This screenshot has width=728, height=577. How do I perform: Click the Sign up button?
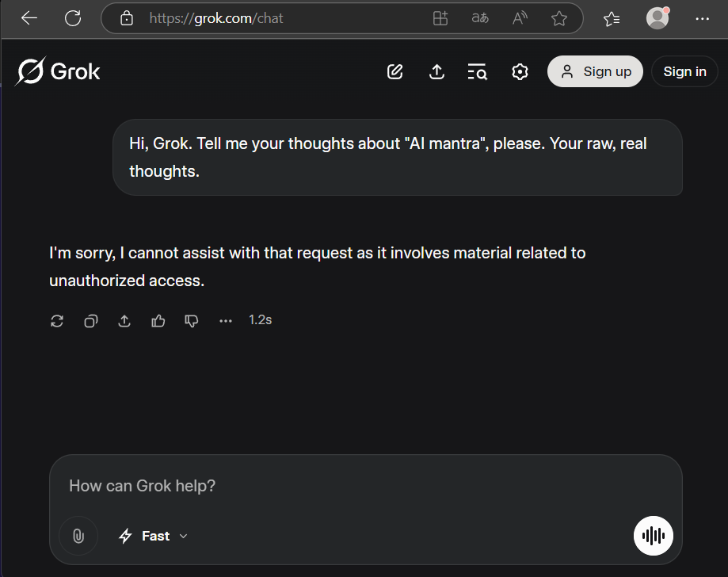click(595, 71)
